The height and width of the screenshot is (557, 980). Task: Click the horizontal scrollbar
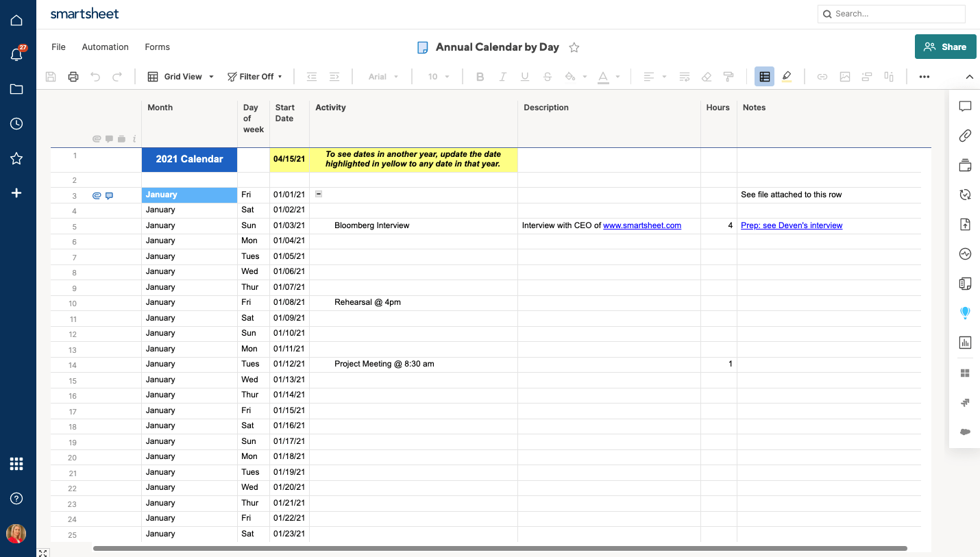(500, 548)
